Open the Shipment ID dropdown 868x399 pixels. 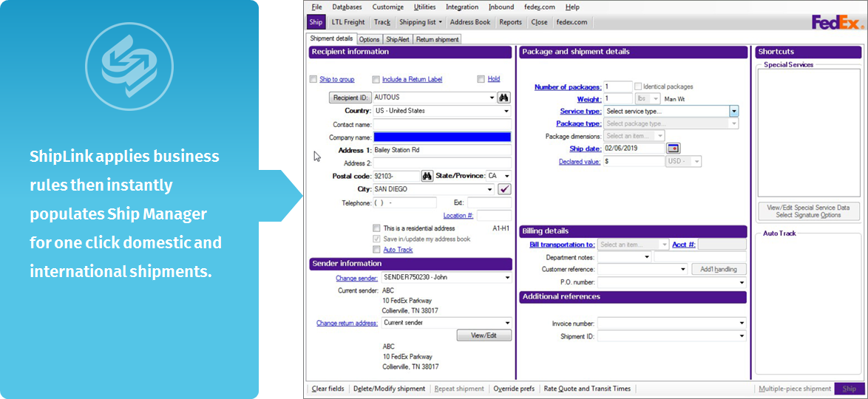742,336
